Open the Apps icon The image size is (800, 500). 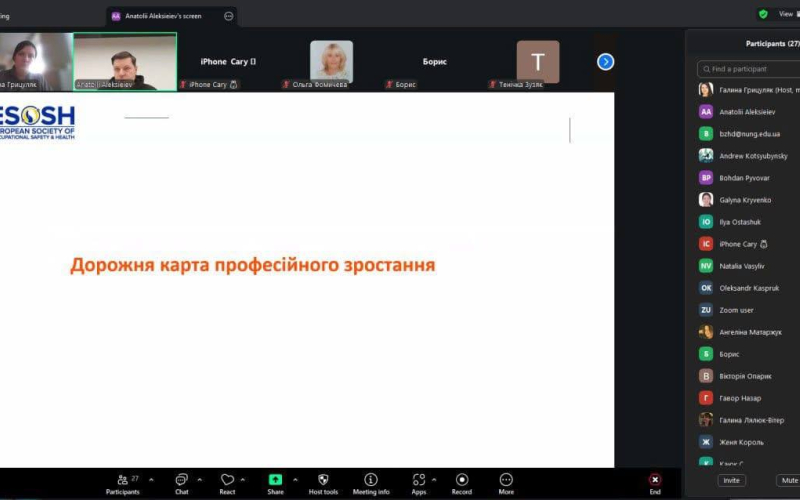(418, 480)
